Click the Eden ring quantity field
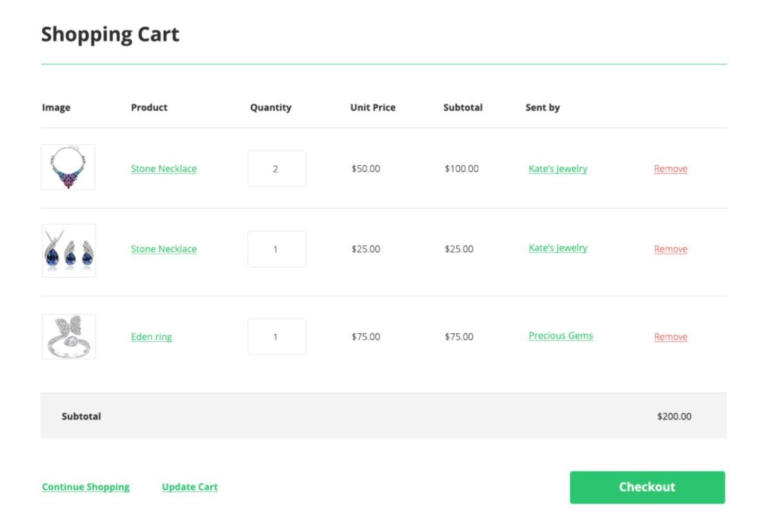 coord(276,336)
